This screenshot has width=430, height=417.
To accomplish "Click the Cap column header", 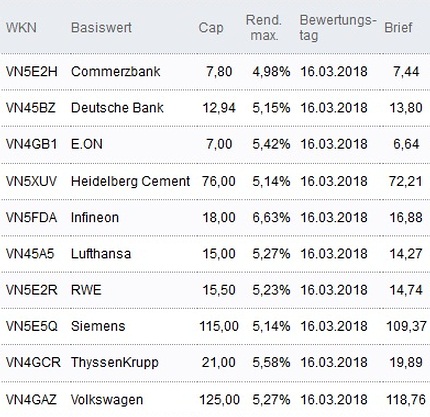I will click(211, 28).
